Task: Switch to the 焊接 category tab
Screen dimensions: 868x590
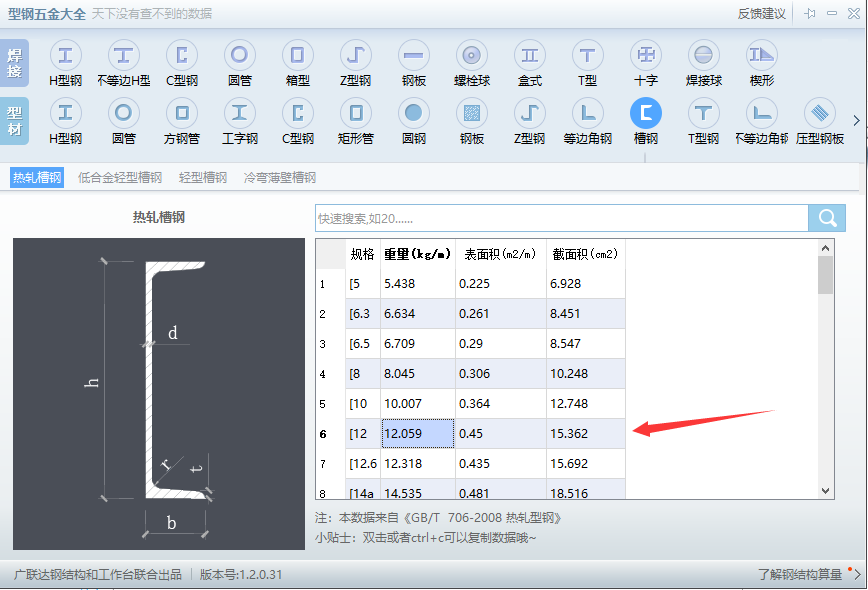Action: click(14, 63)
